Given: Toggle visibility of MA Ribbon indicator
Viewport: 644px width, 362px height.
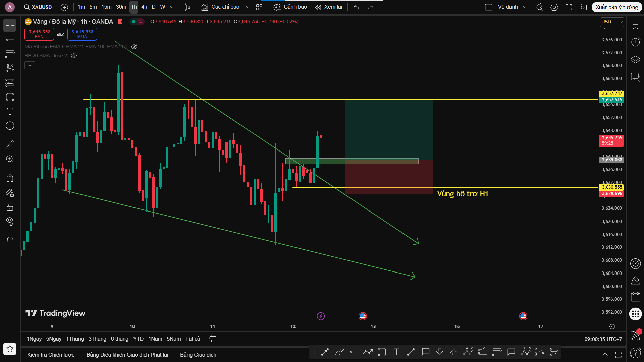Looking at the screenshot, I should pyautogui.click(x=134, y=47).
